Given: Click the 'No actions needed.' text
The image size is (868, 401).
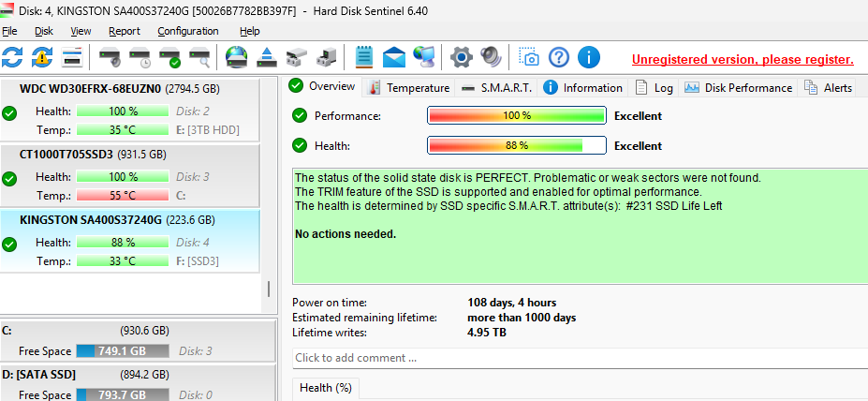Looking at the screenshot, I should click(x=346, y=233).
